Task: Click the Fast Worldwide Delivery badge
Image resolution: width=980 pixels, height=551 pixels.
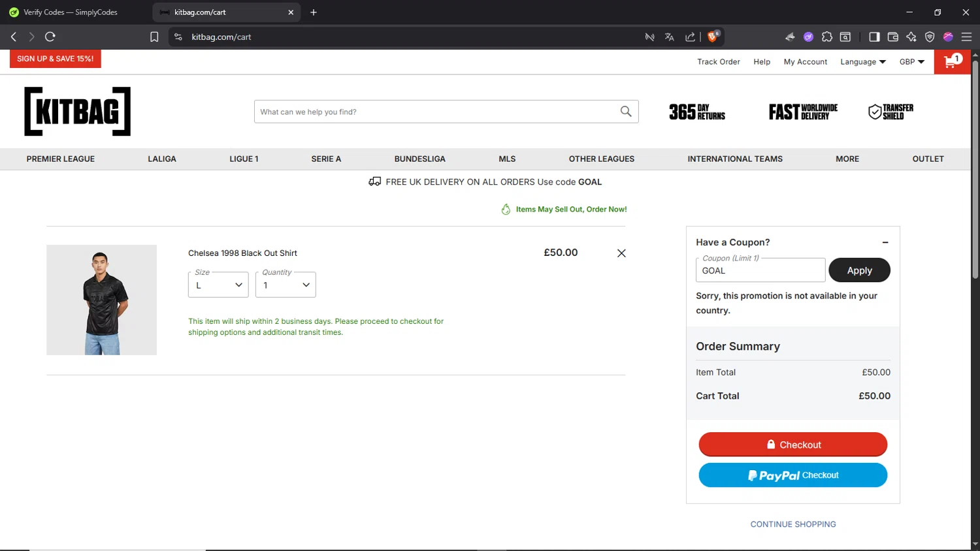Action: pos(803,112)
